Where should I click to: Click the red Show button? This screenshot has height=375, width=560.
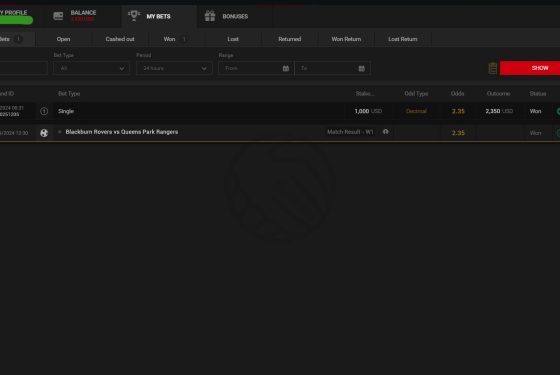coord(530,68)
